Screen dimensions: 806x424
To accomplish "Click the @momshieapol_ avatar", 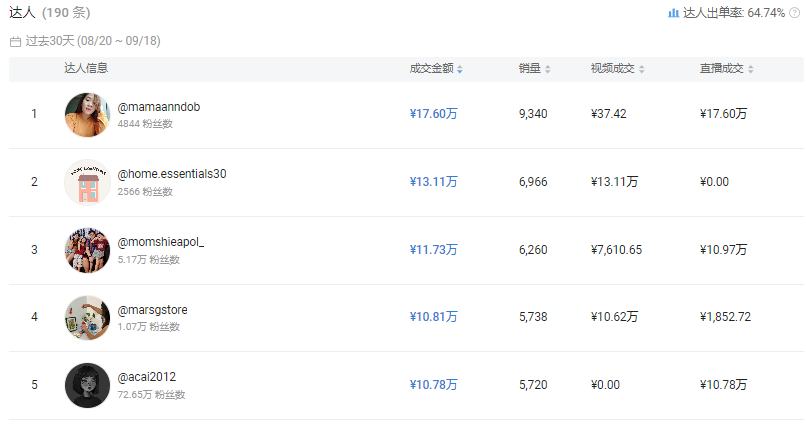I will pyautogui.click(x=87, y=250).
